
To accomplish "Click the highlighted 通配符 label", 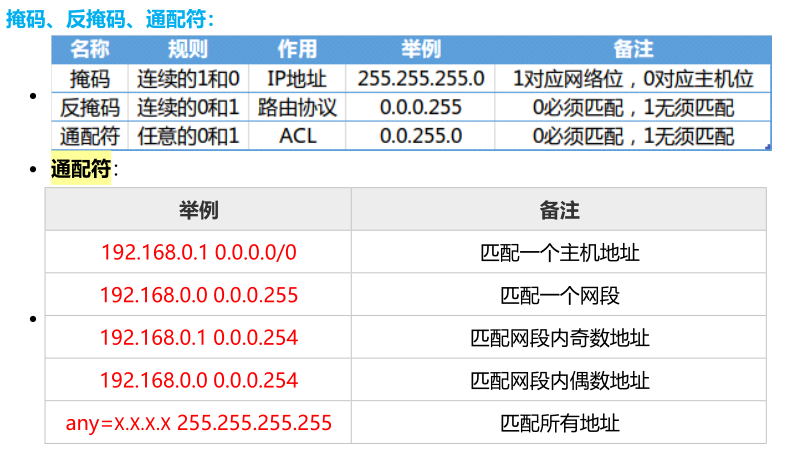I will 81,169.
